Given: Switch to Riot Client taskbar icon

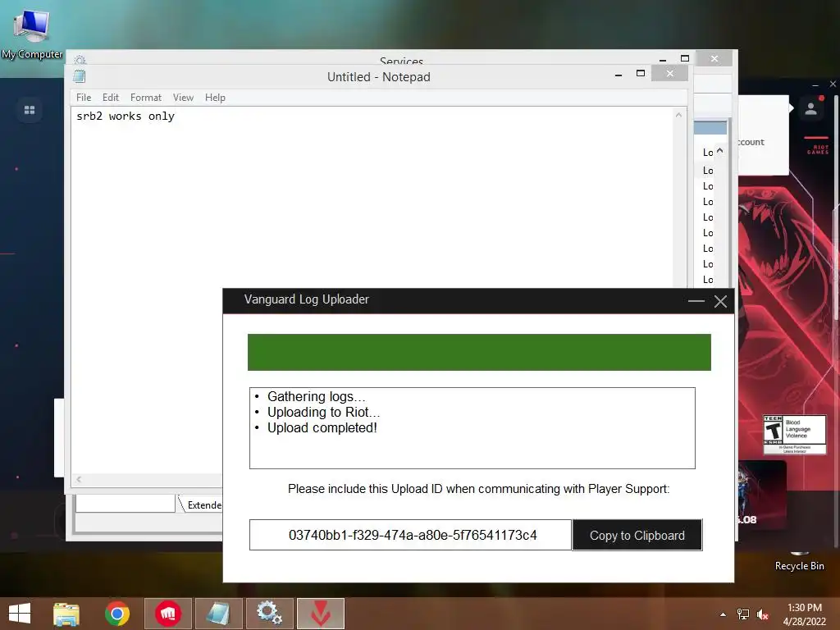Looking at the screenshot, I should (x=167, y=614).
